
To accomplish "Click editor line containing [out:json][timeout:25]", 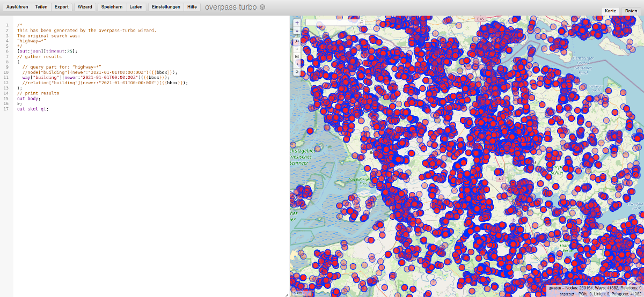I will (47, 51).
